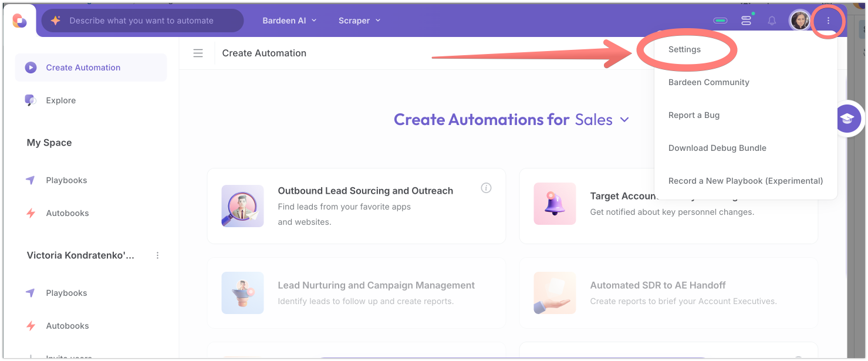Click the Bardeen logo in the top-left corner

(19, 21)
